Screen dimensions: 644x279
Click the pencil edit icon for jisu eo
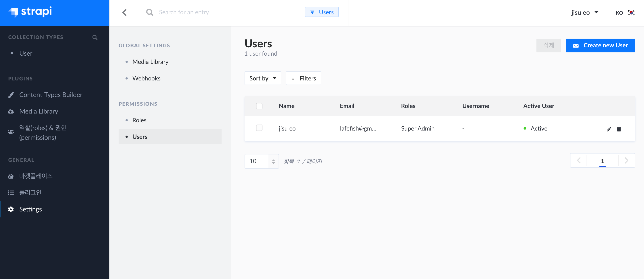609,129
